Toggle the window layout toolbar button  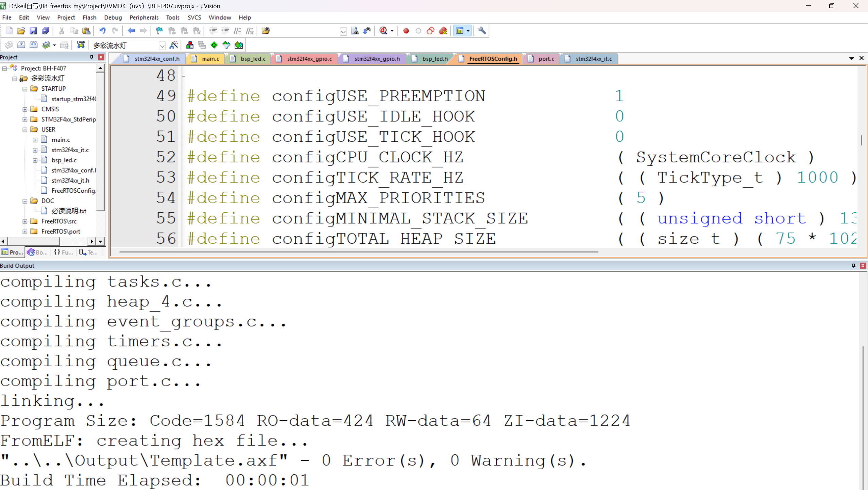pyautogui.click(x=460, y=31)
